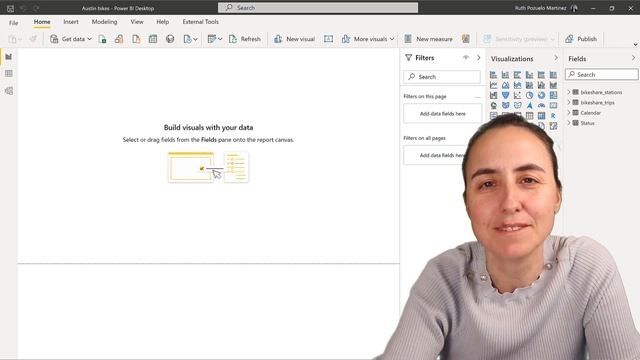Open the File menu

(x=13, y=23)
